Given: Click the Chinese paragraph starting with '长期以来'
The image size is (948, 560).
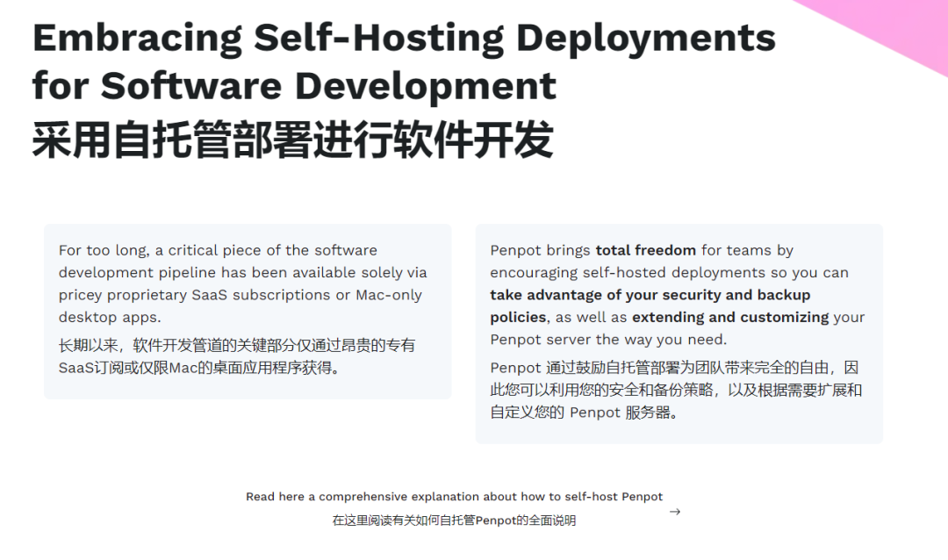Looking at the screenshot, I should click(x=237, y=346).
